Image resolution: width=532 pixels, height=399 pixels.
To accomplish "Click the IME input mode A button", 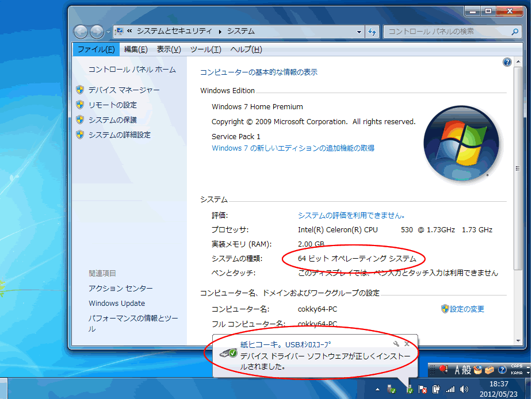I will click(x=457, y=370).
